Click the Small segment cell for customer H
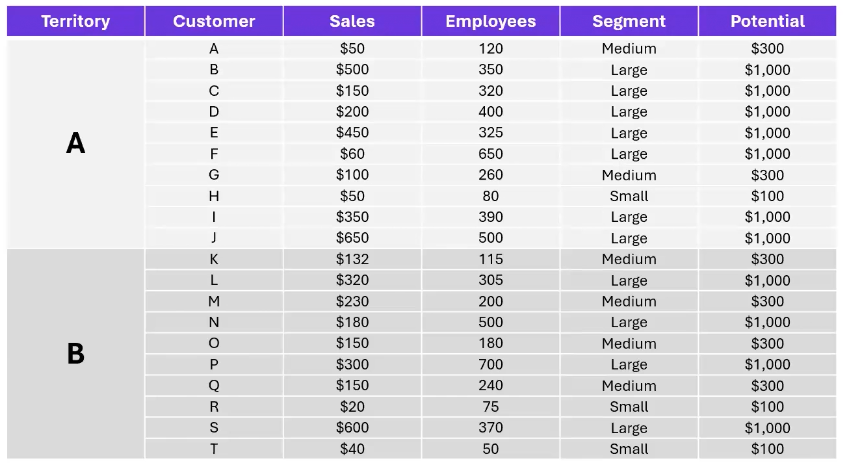 pyautogui.click(x=629, y=196)
